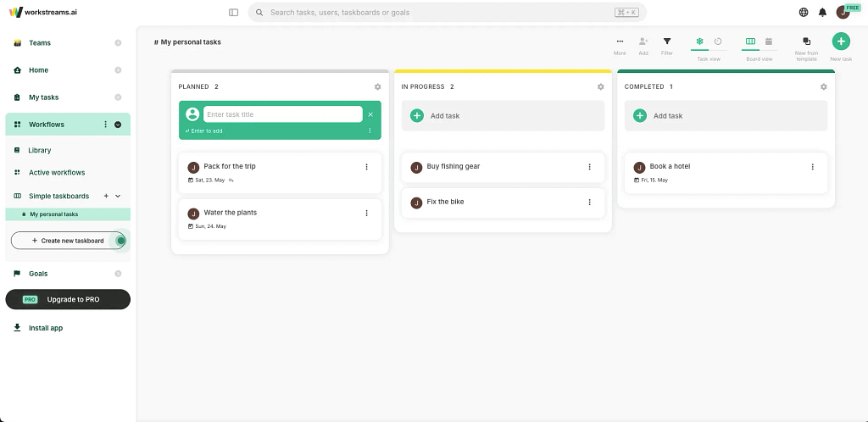Expand the My tasks arrow

pos(118,97)
